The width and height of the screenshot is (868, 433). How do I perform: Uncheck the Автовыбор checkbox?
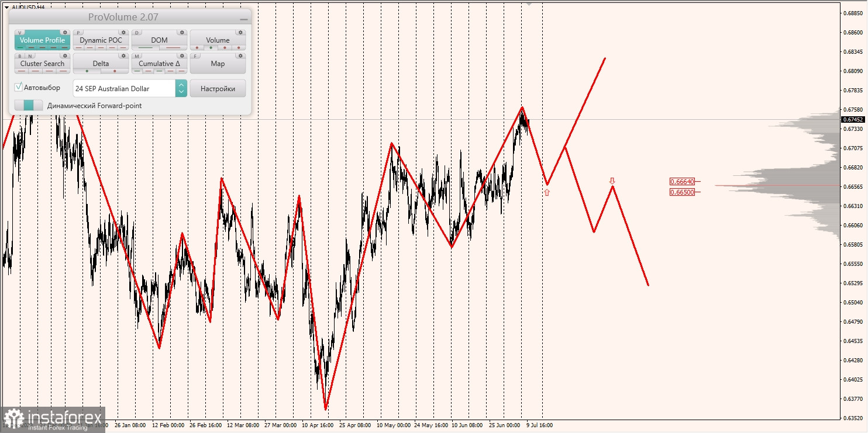(19, 87)
